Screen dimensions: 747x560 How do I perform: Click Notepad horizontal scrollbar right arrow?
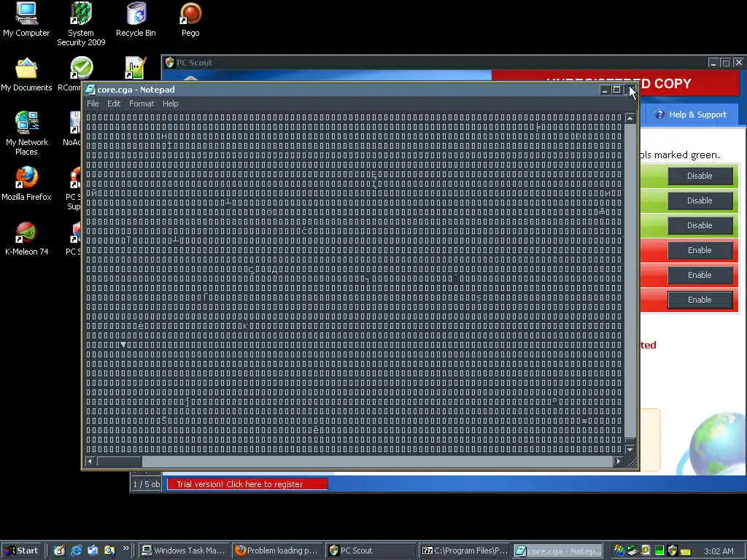click(618, 461)
